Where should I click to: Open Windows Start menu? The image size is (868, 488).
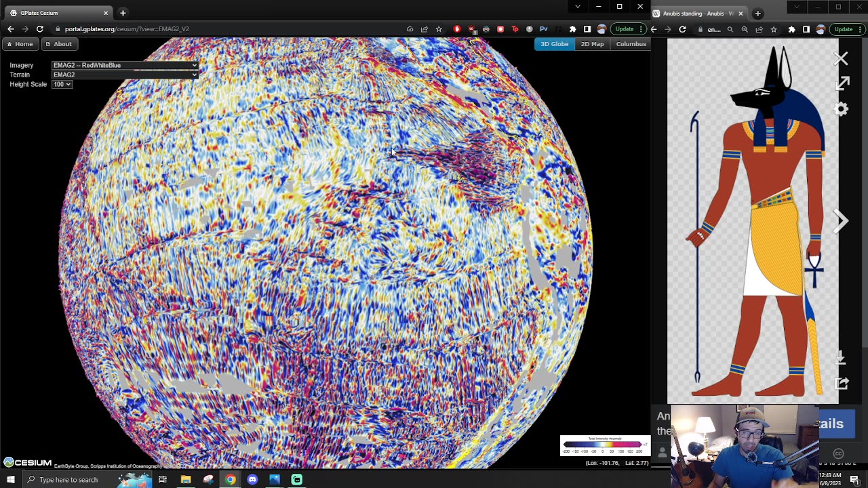(10, 480)
